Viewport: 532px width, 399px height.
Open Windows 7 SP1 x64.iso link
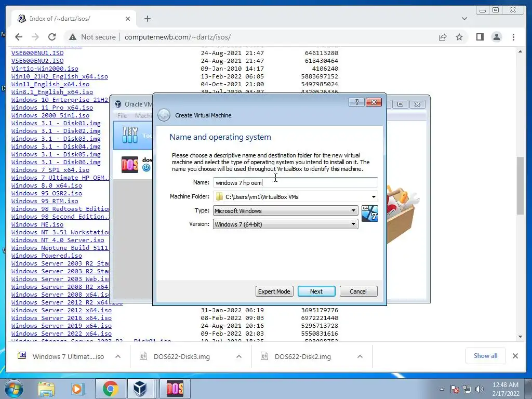click(50, 170)
